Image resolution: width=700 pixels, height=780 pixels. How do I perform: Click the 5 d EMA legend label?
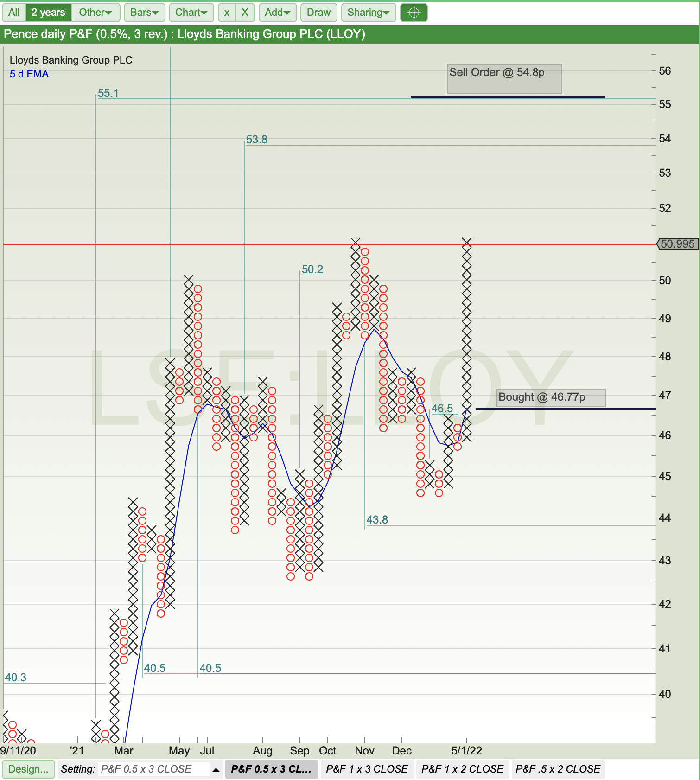(29, 74)
